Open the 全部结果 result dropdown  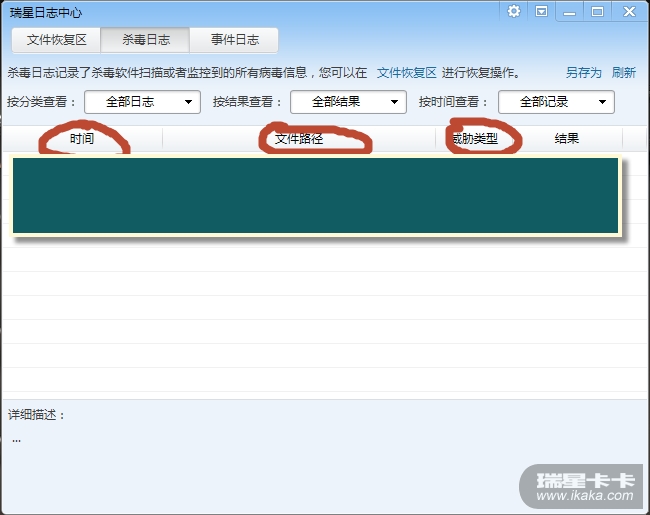tap(348, 102)
